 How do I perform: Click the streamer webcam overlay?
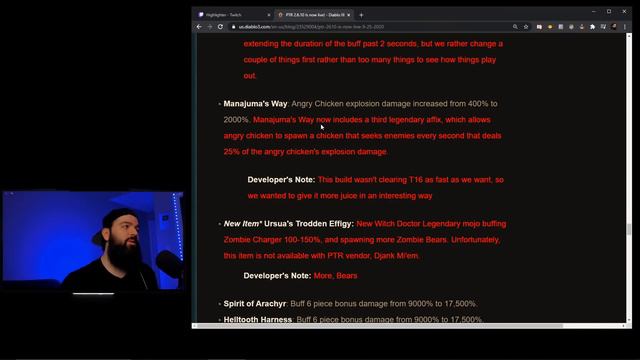pos(93,241)
